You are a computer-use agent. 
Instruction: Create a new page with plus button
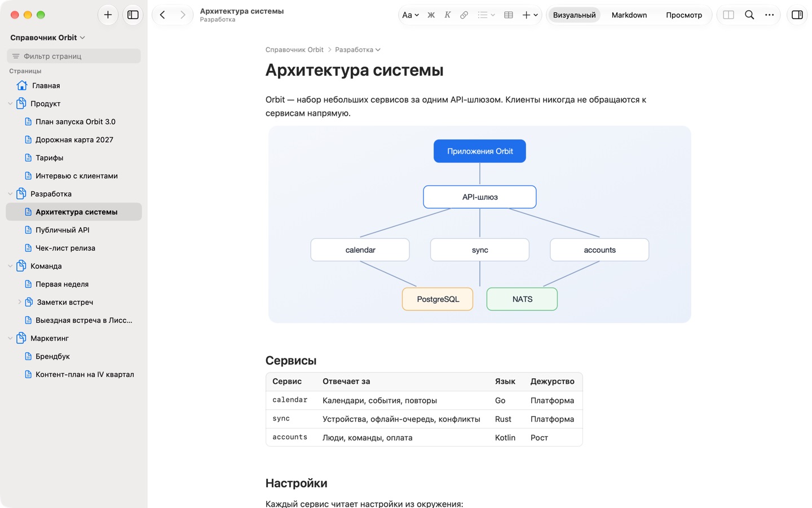pyautogui.click(x=108, y=15)
